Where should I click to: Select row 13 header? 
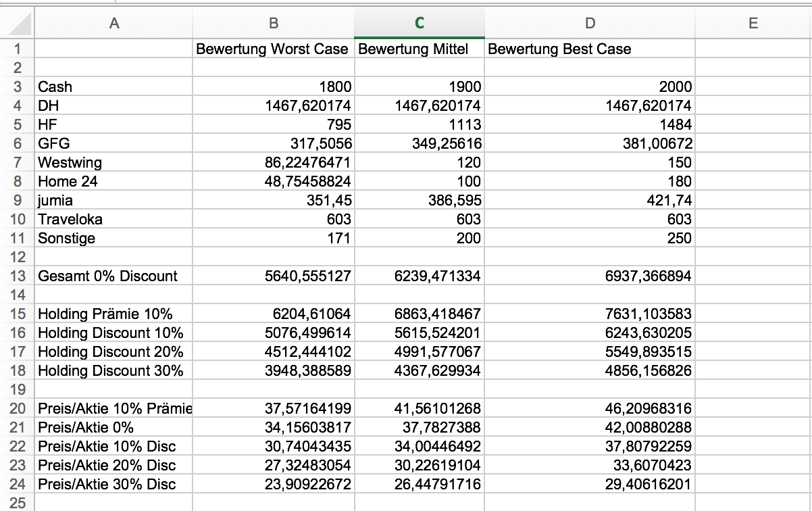click(x=17, y=276)
